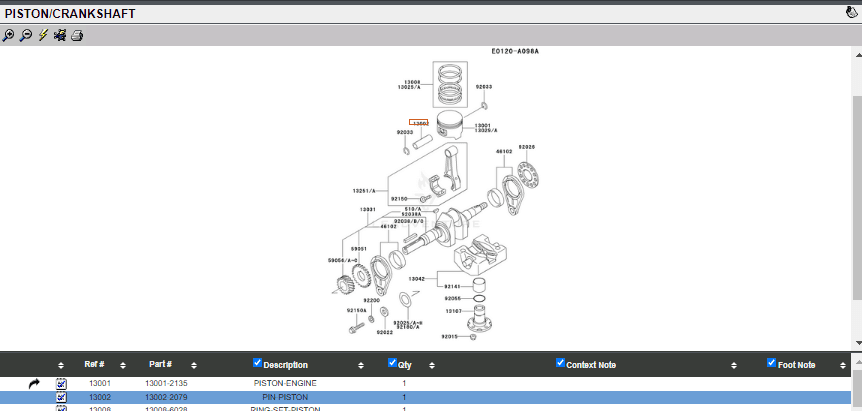Toggle the Description column checkbox
Image resolution: width=862 pixels, height=411 pixels.
pyautogui.click(x=258, y=363)
